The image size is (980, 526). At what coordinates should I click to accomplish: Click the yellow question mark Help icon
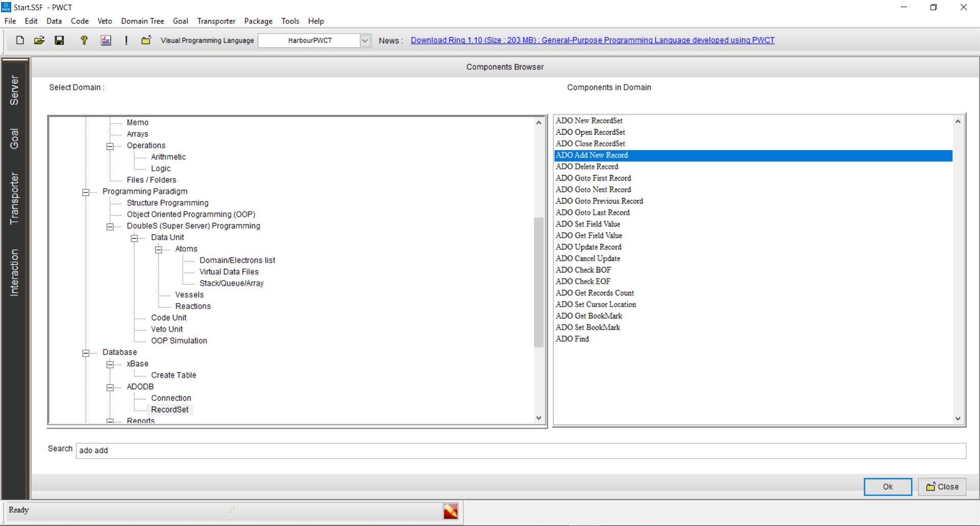(x=84, y=40)
